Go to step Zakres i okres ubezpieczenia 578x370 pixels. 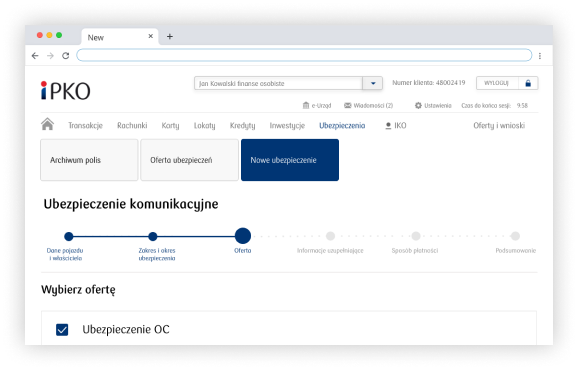tap(157, 254)
